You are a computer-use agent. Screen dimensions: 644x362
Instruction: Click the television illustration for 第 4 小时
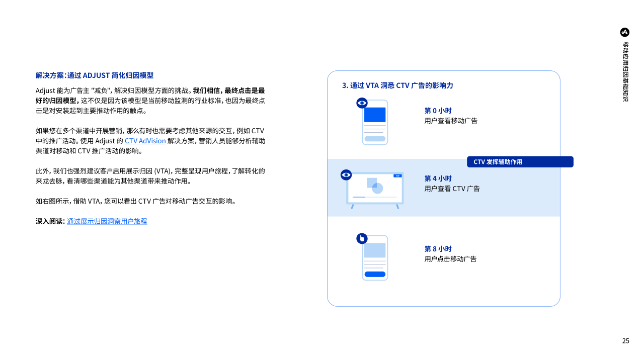(375, 190)
